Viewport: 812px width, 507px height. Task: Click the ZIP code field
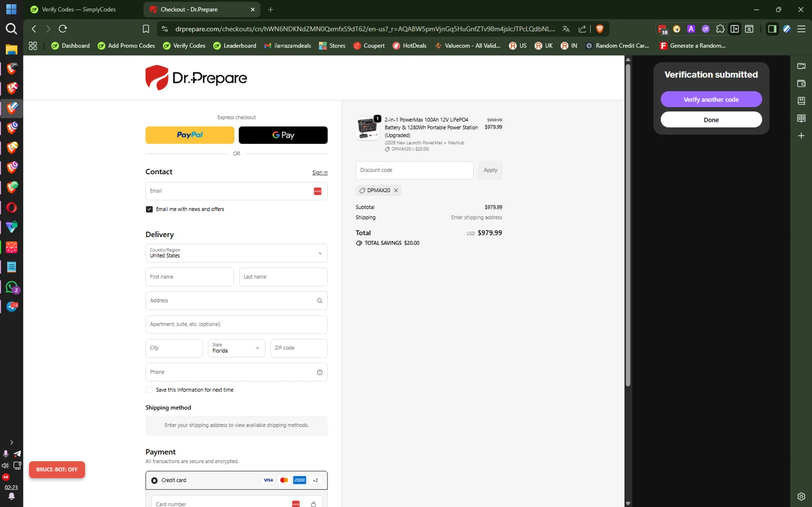coord(299,348)
